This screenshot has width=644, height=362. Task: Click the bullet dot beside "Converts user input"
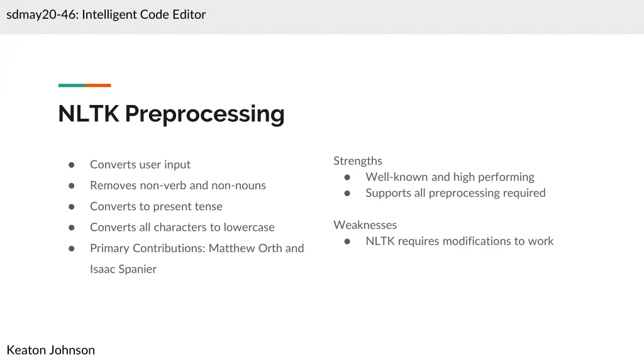pyautogui.click(x=72, y=165)
